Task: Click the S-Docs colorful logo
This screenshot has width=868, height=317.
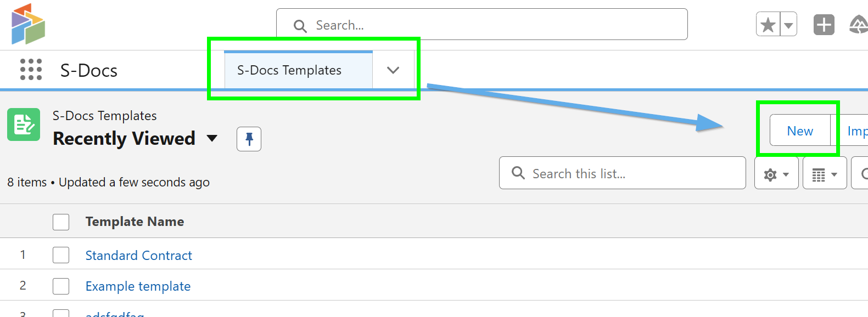Action: [x=28, y=24]
